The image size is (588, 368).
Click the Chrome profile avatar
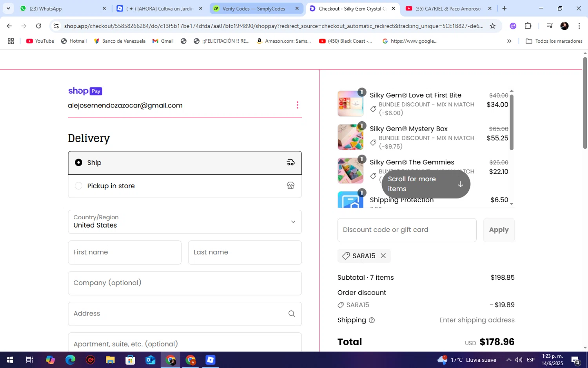(564, 26)
